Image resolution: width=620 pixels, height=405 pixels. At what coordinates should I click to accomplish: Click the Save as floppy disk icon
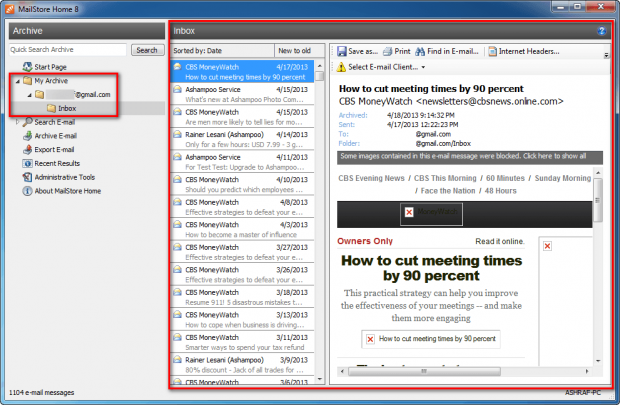(x=342, y=51)
